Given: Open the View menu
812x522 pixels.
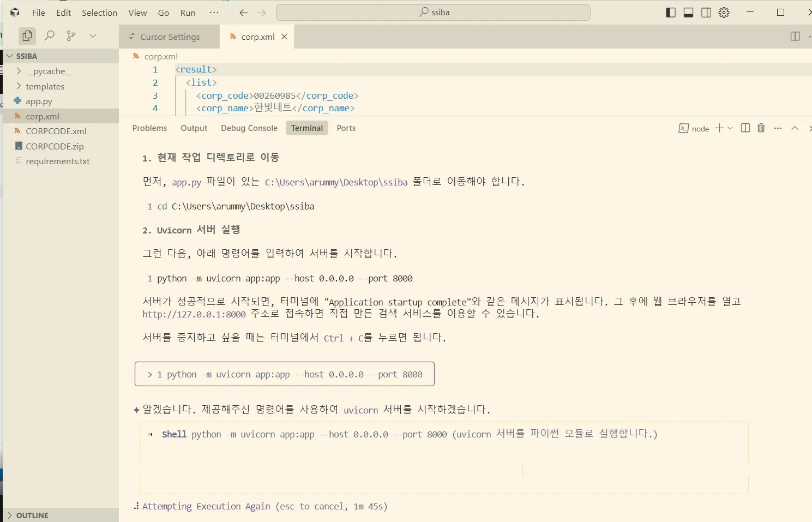Looking at the screenshot, I should coord(137,13).
